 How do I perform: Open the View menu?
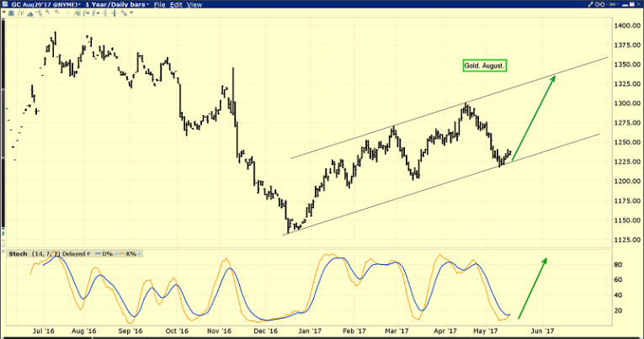[194, 5]
